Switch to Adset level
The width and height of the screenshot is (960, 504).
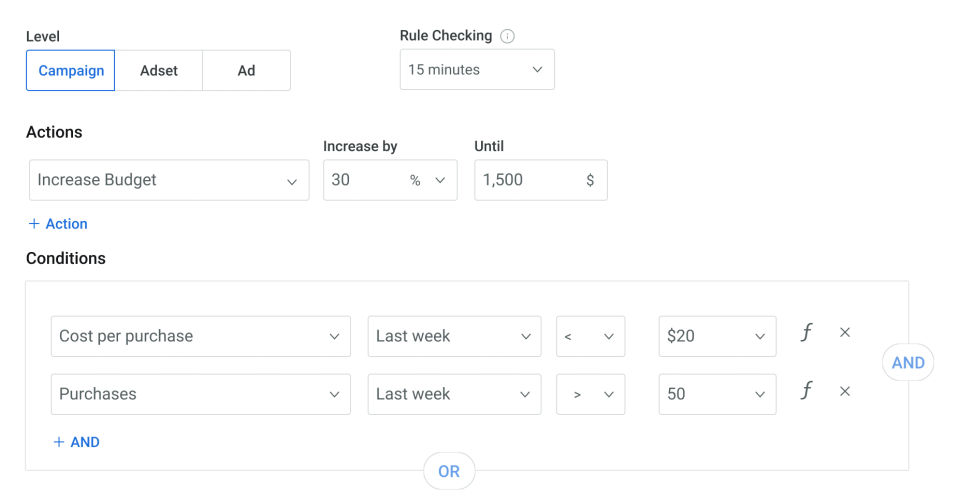[159, 71]
